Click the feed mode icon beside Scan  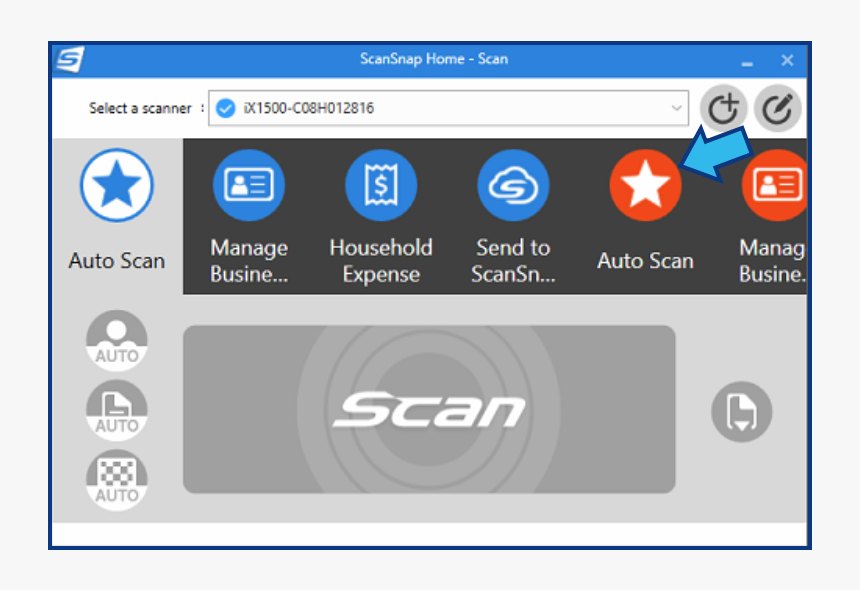[x=742, y=412]
